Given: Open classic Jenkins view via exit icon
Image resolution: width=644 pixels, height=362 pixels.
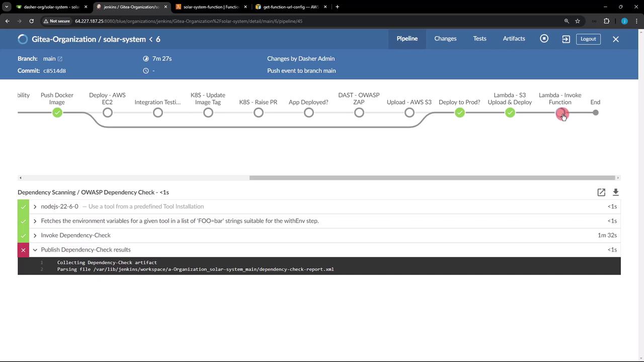Looking at the screenshot, I should coord(566,39).
